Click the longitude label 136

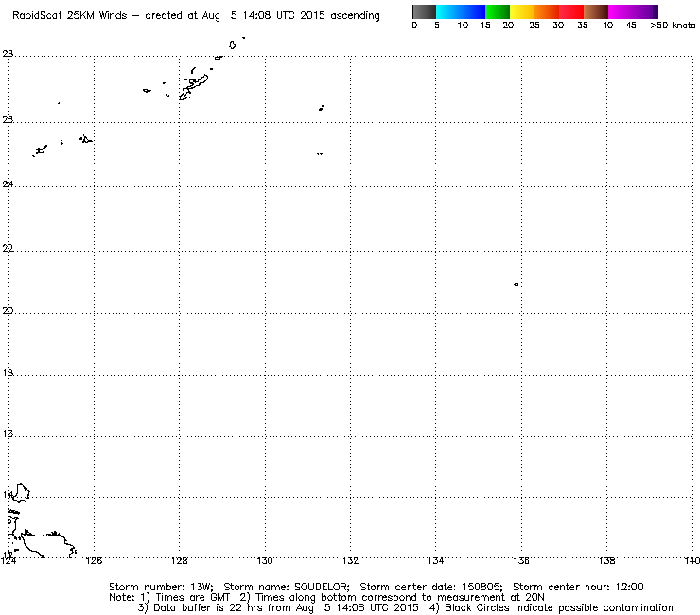[521, 560]
